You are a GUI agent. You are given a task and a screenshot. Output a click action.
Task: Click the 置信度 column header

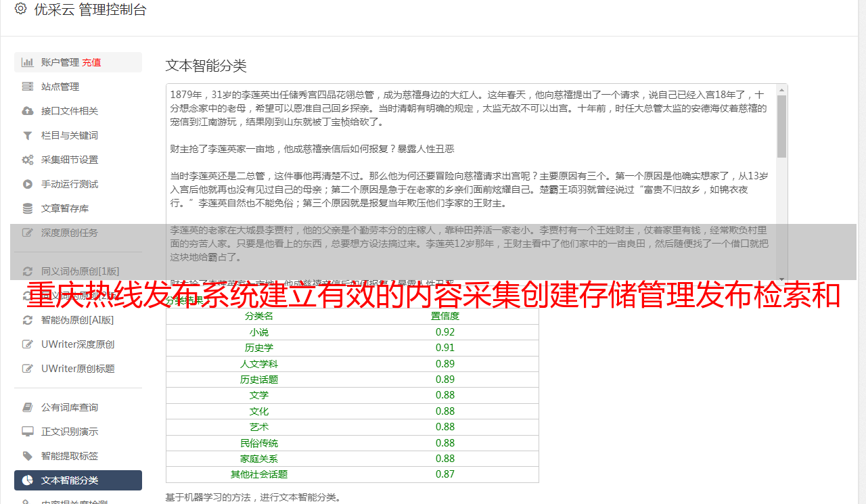coord(445,316)
